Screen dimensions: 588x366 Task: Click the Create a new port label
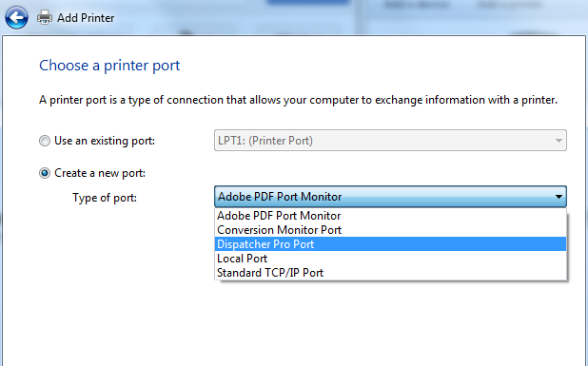[x=100, y=173]
